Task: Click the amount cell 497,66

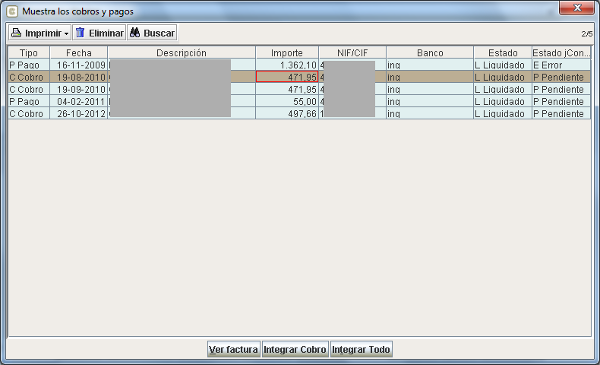Action: point(287,114)
